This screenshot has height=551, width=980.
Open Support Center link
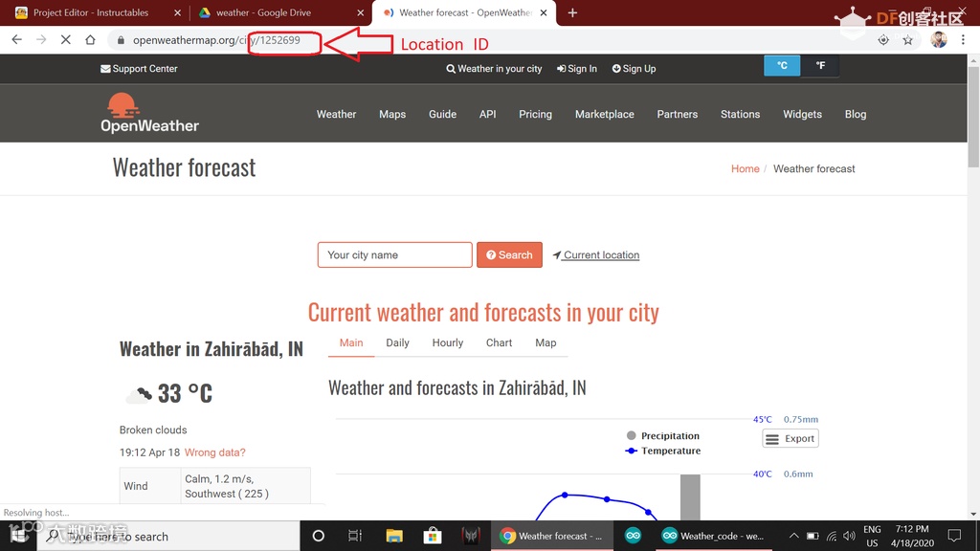[x=139, y=69]
